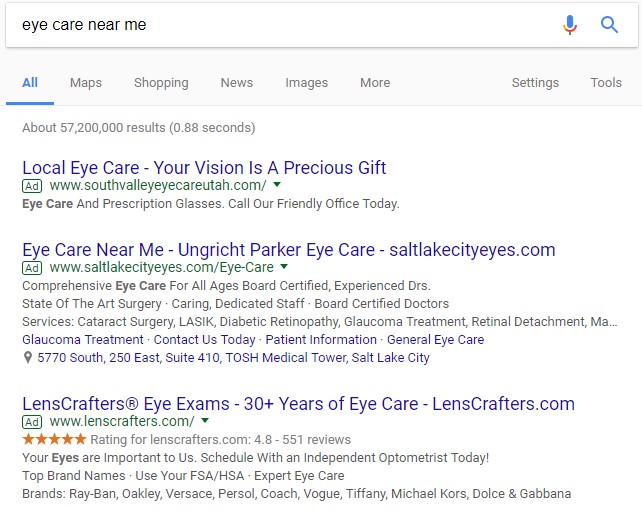Click the blue magnifying glass search icon
Screen dimensions: 642x511
609,25
